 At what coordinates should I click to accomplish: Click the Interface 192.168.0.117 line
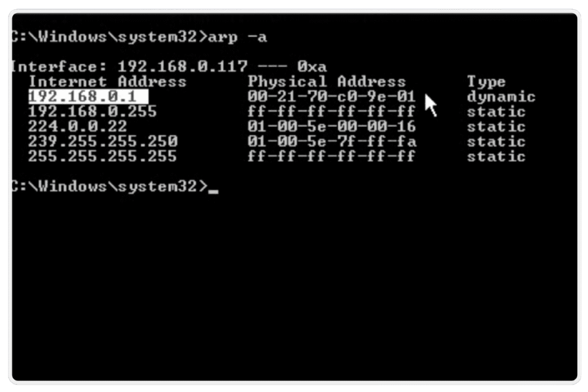(x=169, y=67)
